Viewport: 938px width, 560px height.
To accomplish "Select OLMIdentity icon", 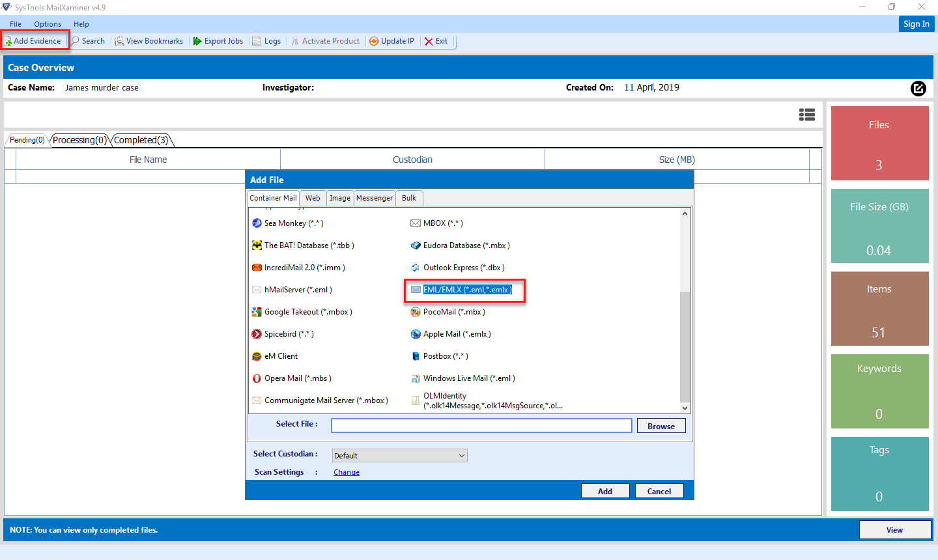I will click(416, 400).
